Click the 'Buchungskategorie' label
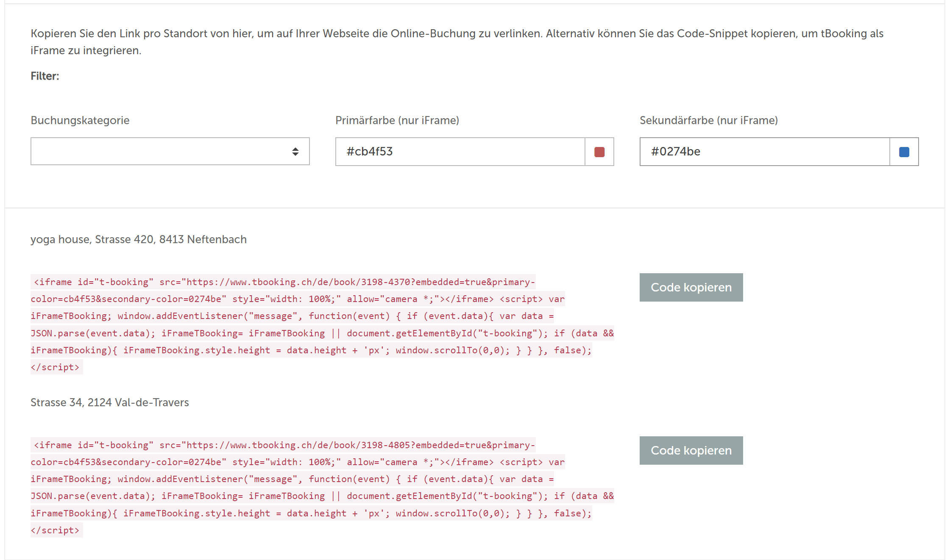This screenshot has height=560, width=947. (80, 120)
